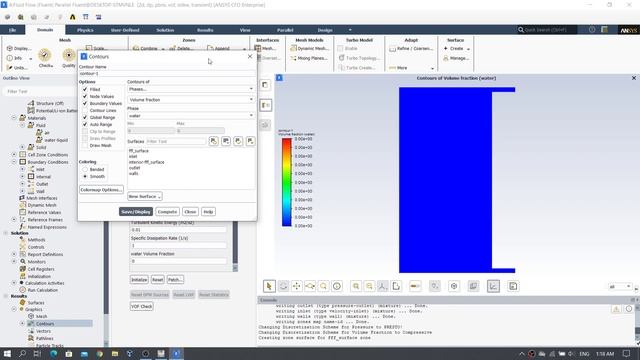640x360 pixels.
Task: Open Microsoft Edge from taskbar
Action: [53, 353]
